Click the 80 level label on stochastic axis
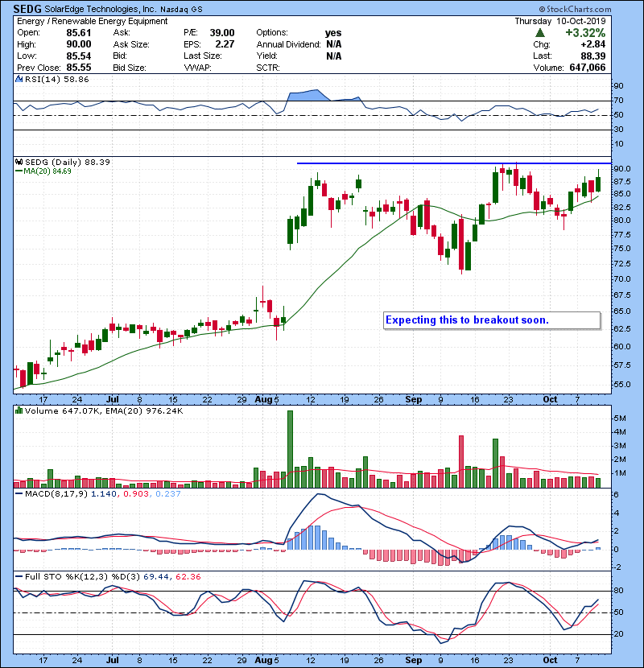The image size is (644, 668). [x=618, y=591]
